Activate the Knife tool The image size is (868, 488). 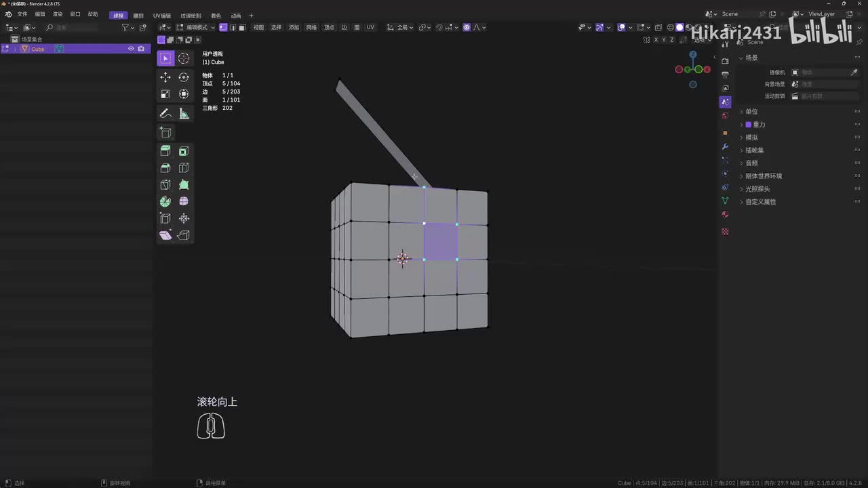pyautogui.click(x=165, y=184)
